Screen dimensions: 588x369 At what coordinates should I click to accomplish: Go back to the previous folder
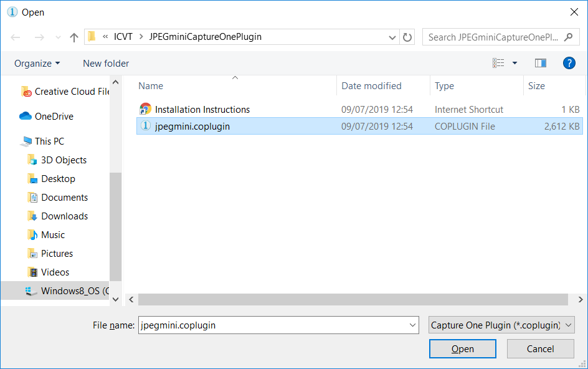(16, 37)
